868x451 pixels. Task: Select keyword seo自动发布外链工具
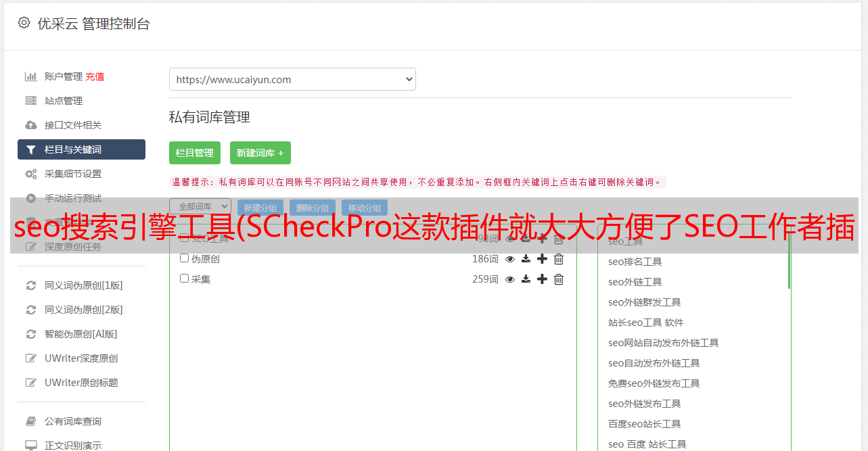tap(654, 363)
